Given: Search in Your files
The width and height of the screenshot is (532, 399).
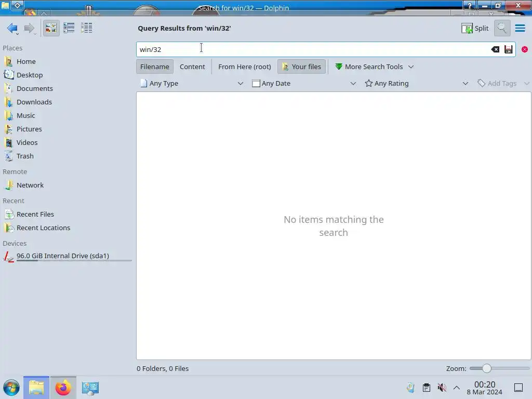Looking at the screenshot, I should (302, 66).
